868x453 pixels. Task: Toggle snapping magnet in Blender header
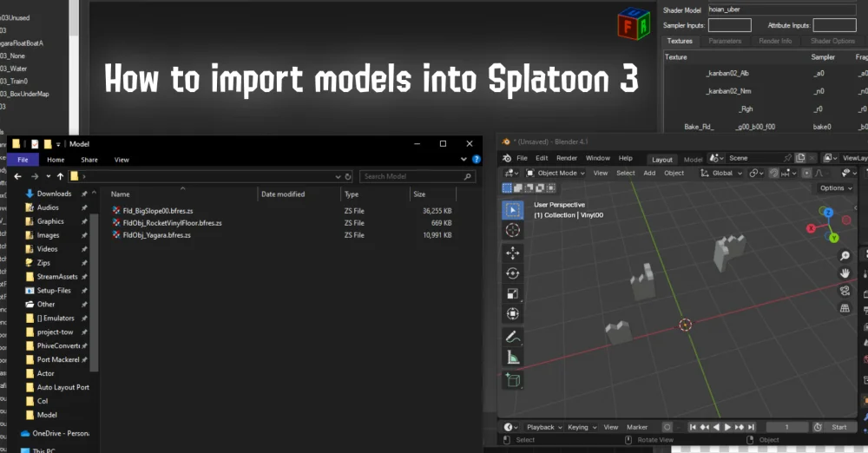(774, 174)
